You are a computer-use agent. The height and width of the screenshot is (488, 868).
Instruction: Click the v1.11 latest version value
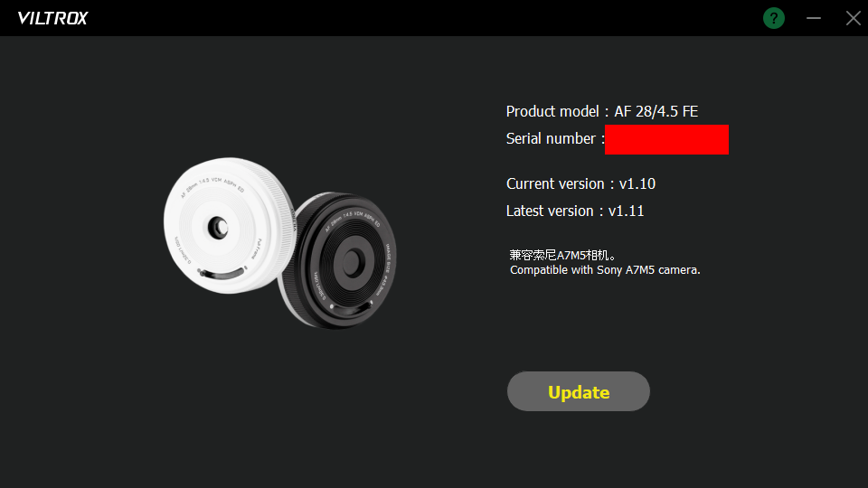(x=626, y=211)
